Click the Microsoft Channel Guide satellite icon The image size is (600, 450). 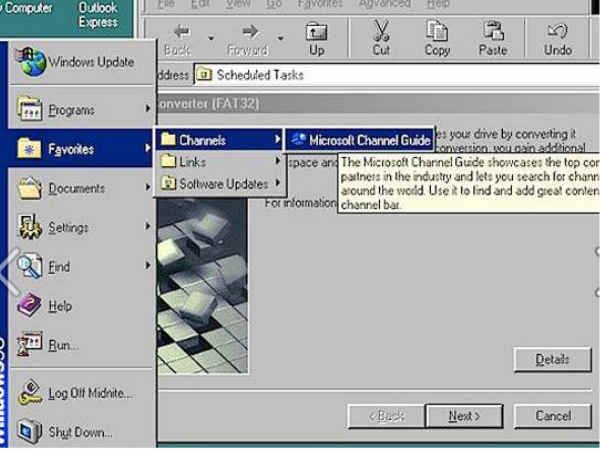[298, 139]
